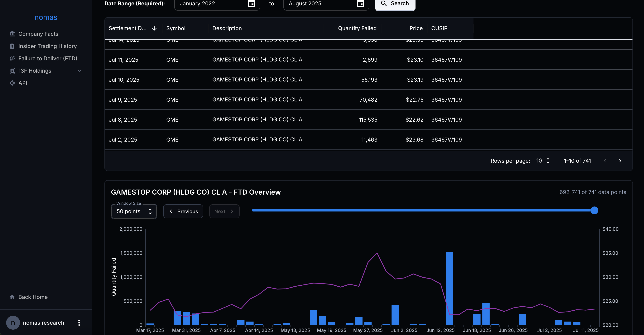Open the user options three-dot menu
The width and height of the screenshot is (644, 335).
79,323
